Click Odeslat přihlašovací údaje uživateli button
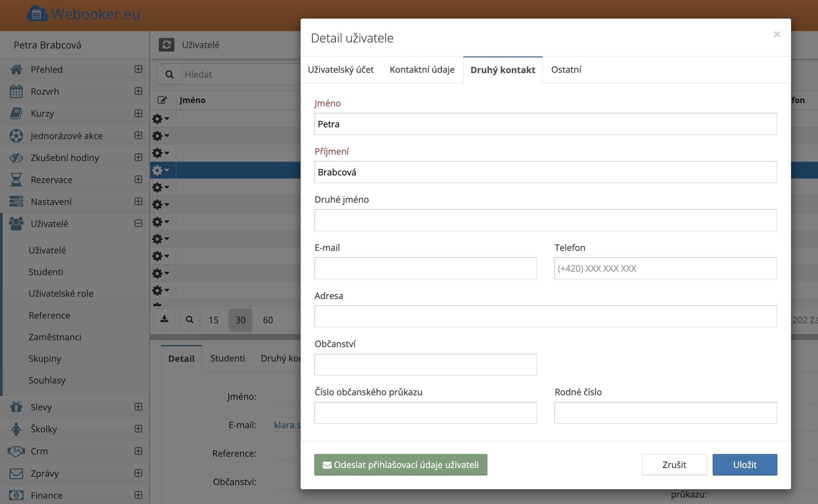 (x=401, y=465)
